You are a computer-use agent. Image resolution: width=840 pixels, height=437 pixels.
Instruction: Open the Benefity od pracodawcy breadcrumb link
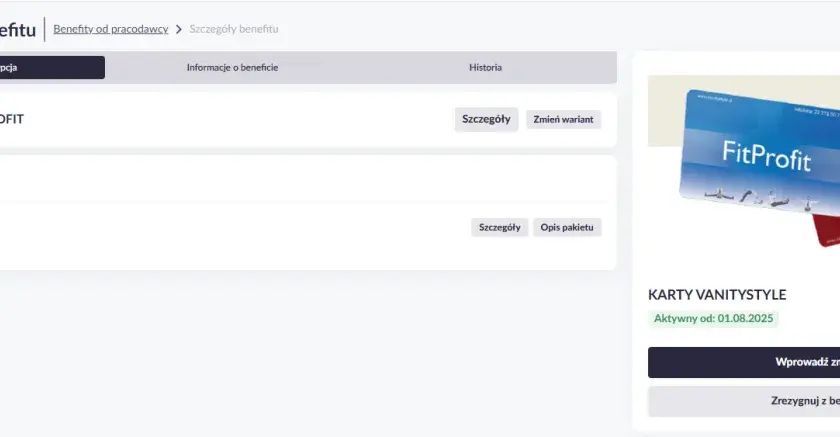110,29
